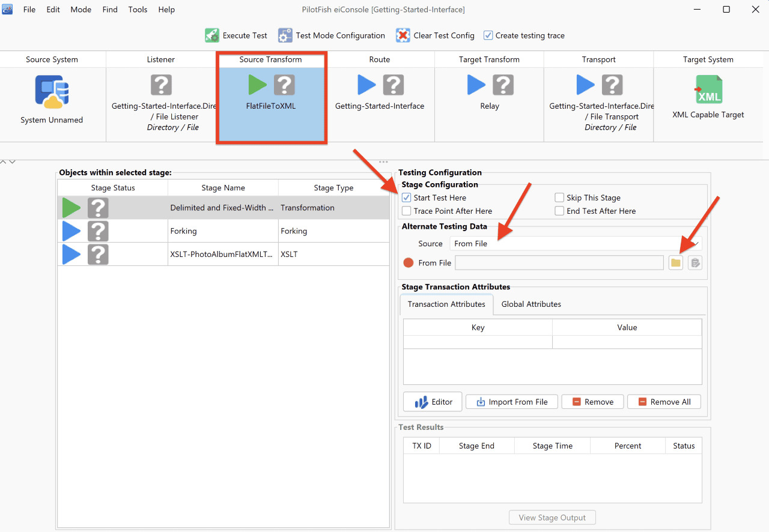Click the Stage Name column header
Viewport: 769px width, 532px height.
coord(223,188)
